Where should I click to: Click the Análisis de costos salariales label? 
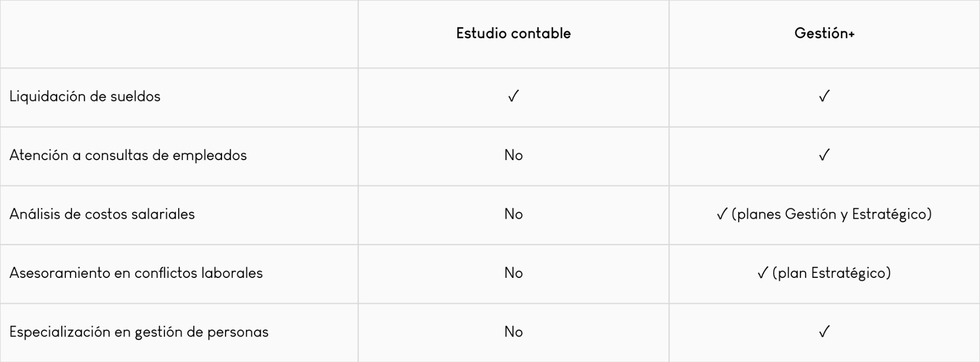click(102, 214)
